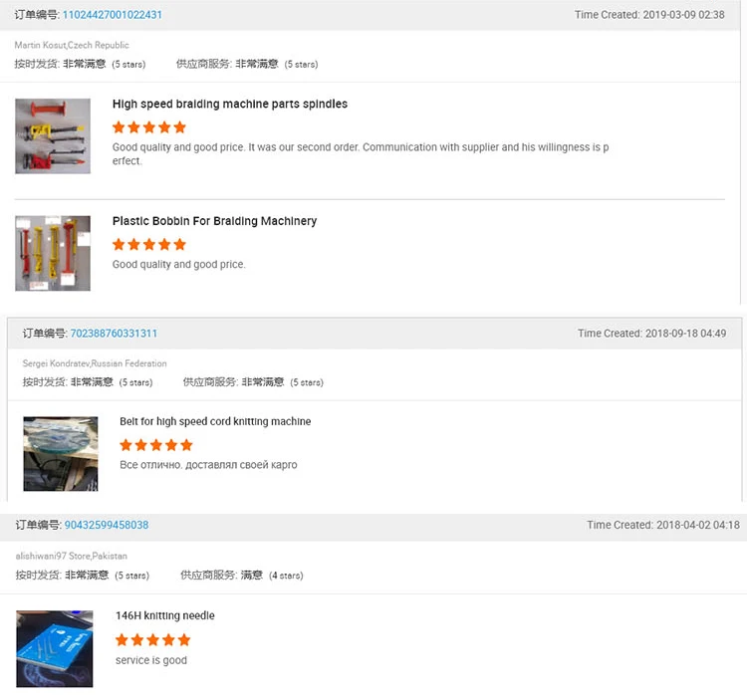Click the Russian review text about cargo
This screenshot has width=747, height=700.
[x=208, y=465]
